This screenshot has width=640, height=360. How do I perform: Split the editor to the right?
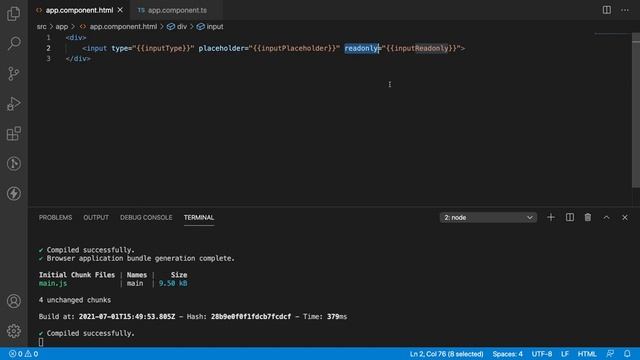pos(607,10)
